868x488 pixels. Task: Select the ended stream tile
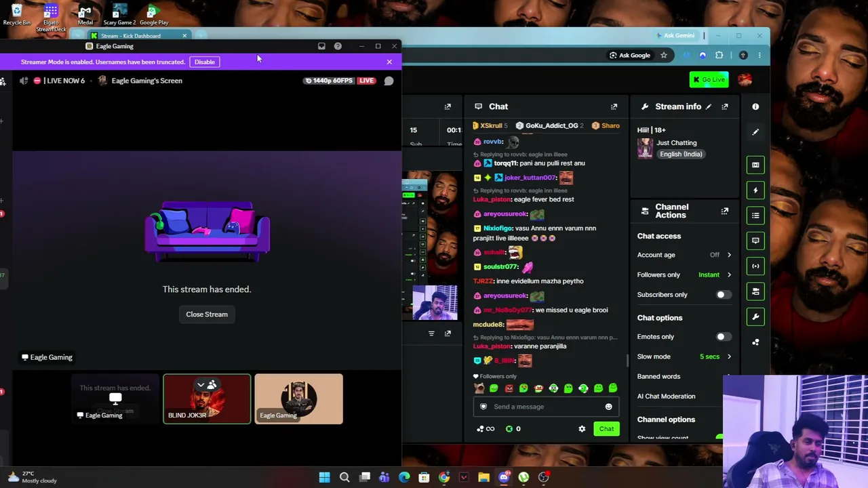pyautogui.click(x=115, y=399)
